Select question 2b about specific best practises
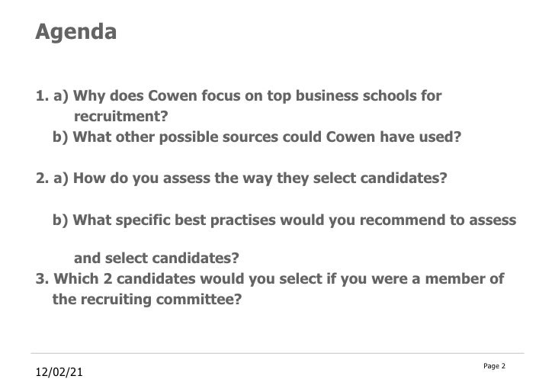Viewport: 555px width, 392px height. point(284,220)
